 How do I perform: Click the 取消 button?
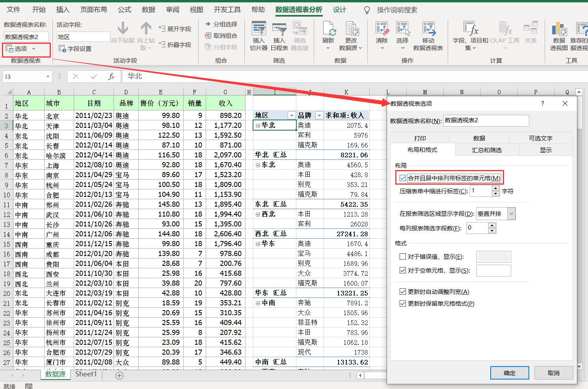[x=553, y=372]
